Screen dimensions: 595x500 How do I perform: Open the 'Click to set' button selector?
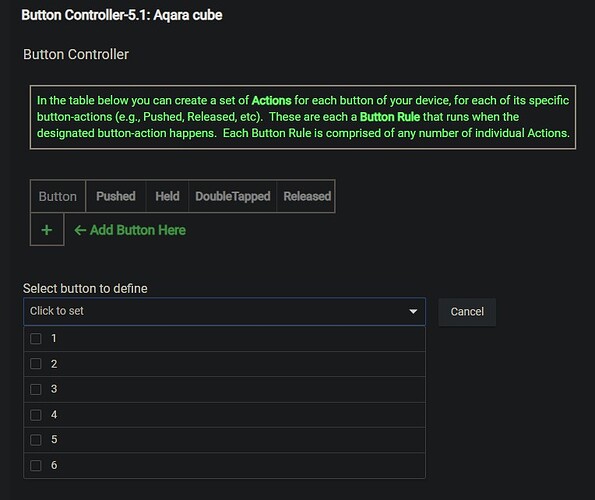[224, 311]
